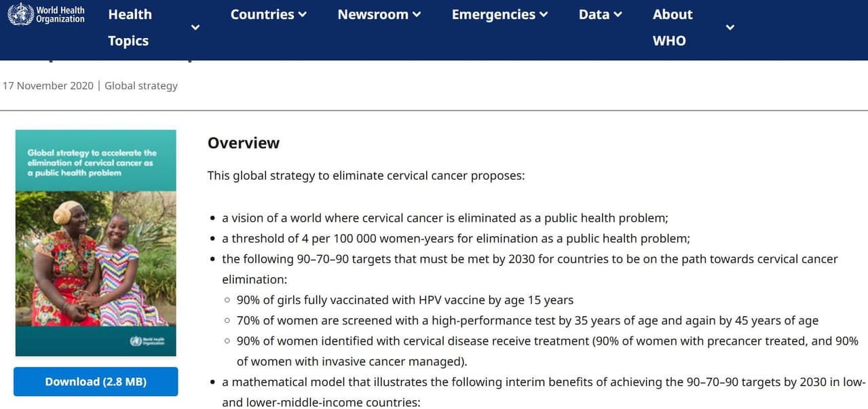
Task: Download the 2.8 MB publication file
Action: pyautogui.click(x=96, y=382)
